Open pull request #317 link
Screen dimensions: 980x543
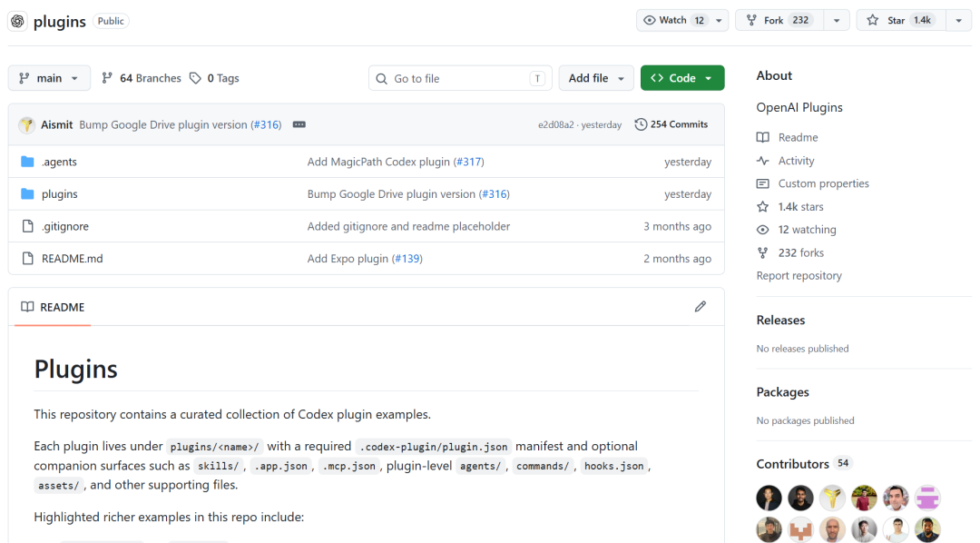point(469,162)
